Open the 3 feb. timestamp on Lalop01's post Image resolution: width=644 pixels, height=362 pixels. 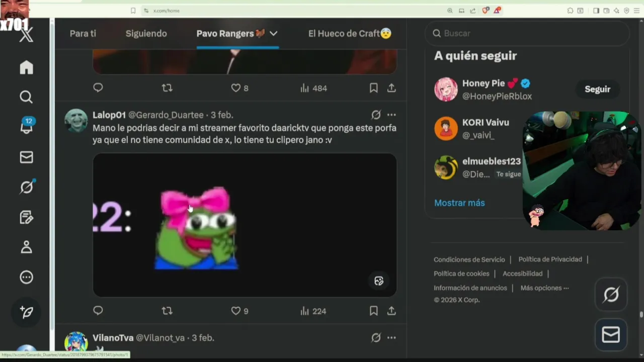coord(222,115)
